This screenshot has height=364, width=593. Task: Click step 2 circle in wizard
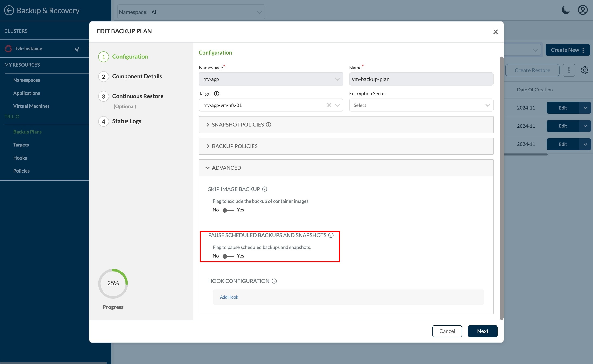pyautogui.click(x=104, y=77)
